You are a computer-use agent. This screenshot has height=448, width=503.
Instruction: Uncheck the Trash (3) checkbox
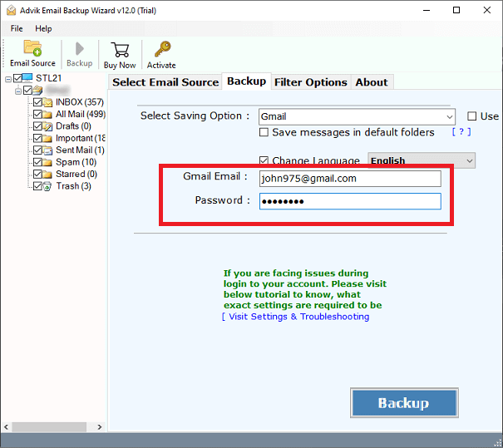[x=37, y=186]
